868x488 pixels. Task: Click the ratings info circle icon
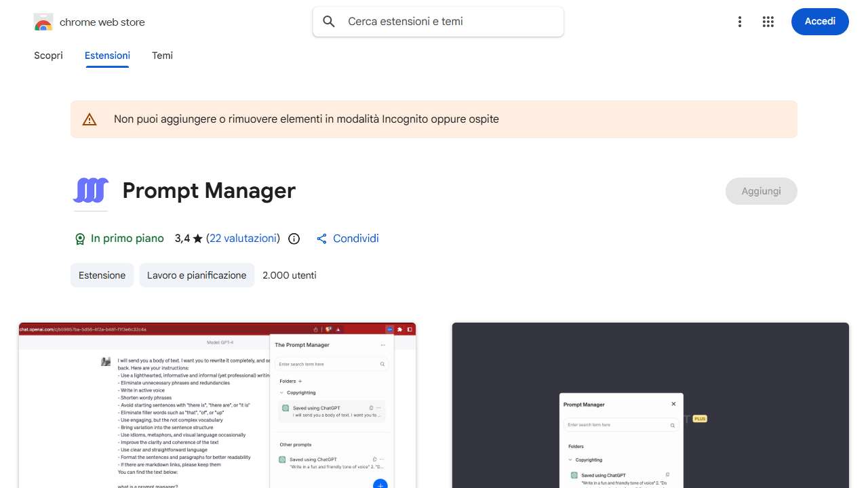(294, 239)
